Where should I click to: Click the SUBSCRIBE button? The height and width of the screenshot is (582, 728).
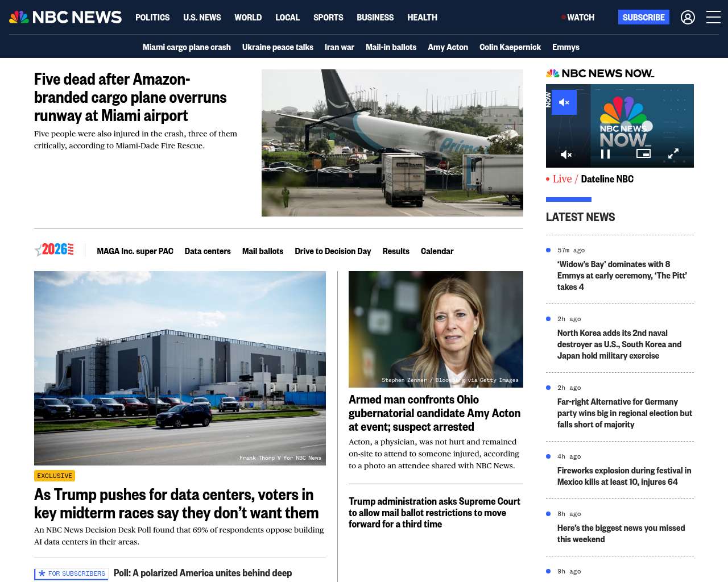pyautogui.click(x=644, y=17)
